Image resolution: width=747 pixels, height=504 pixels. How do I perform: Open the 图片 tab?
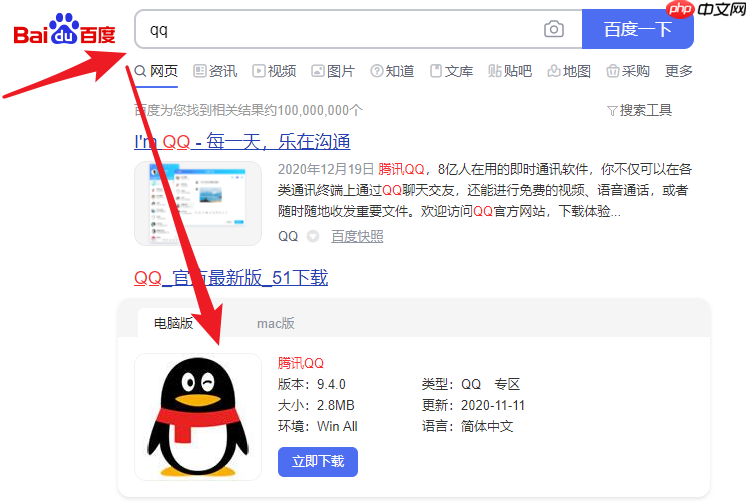pyautogui.click(x=333, y=71)
